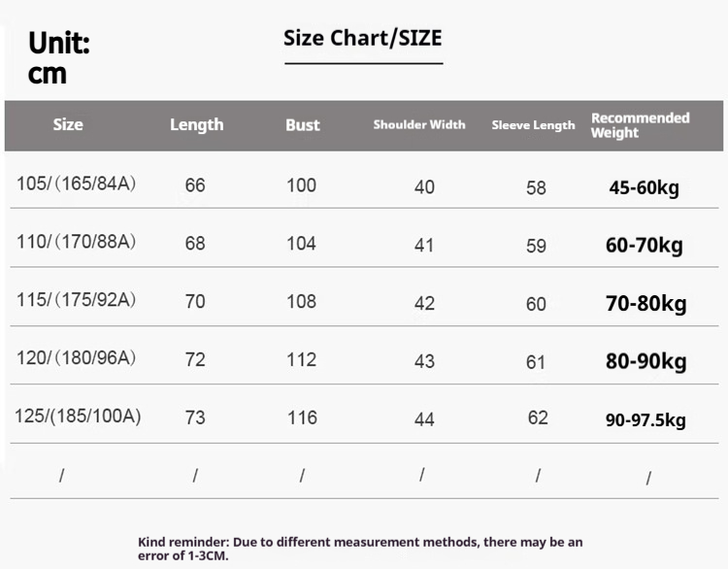Click the 60-70kg recommended weight

(x=644, y=246)
